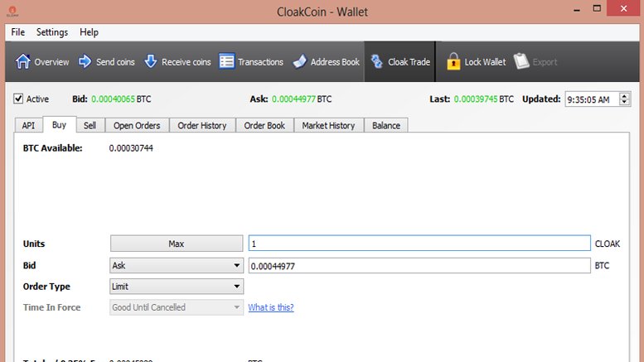
Task: Open the File menu
Action: [17, 32]
